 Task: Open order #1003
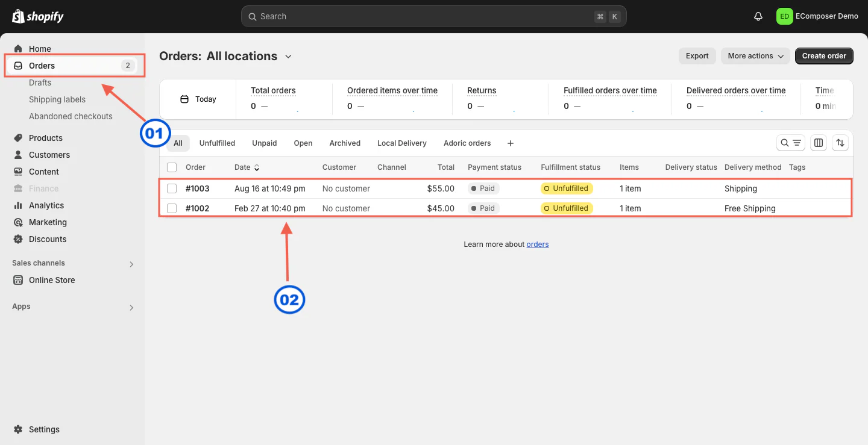click(197, 188)
